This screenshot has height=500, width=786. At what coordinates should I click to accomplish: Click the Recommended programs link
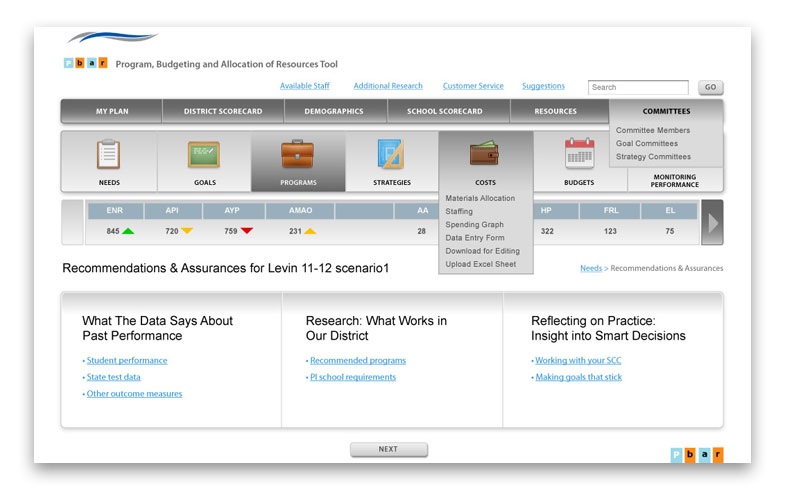pyautogui.click(x=357, y=360)
